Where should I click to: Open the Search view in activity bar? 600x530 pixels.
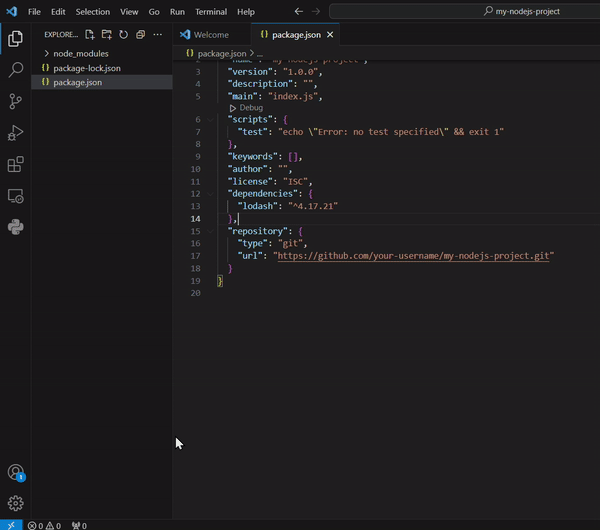[x=16, y=70]
